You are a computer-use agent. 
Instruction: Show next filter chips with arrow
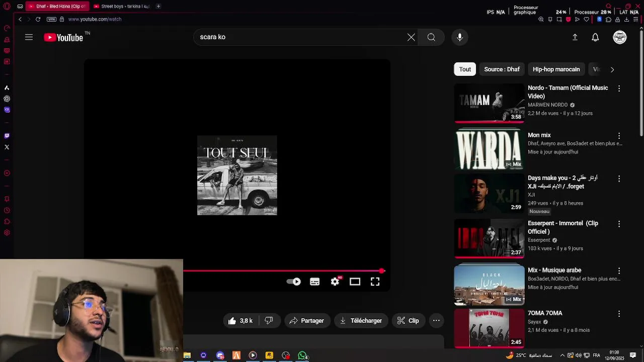pos(612,69)
